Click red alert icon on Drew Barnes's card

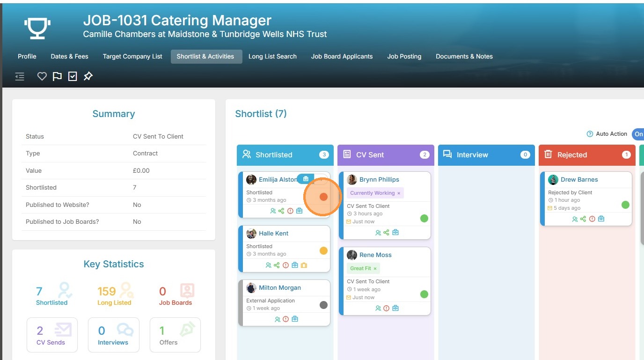point(592,219)
